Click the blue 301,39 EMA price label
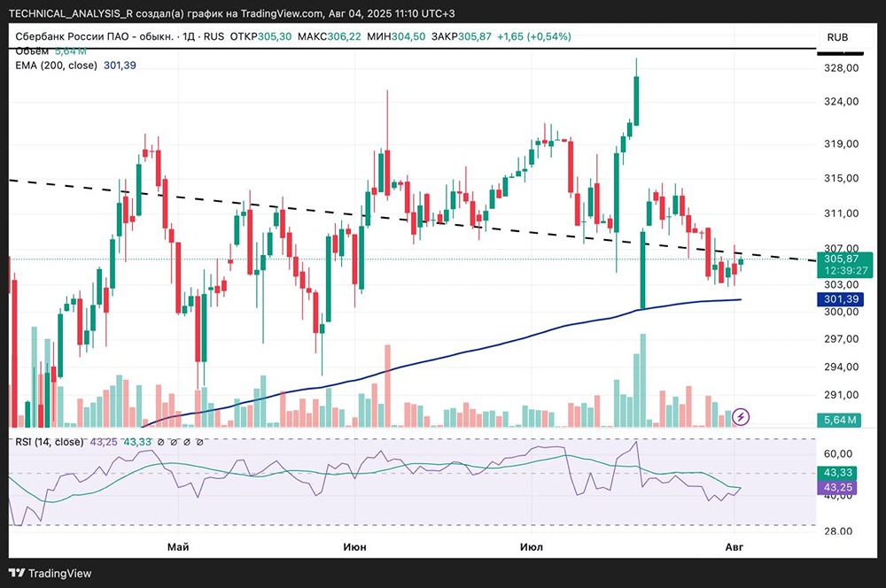The image size is (886, 588). (841, 299)
